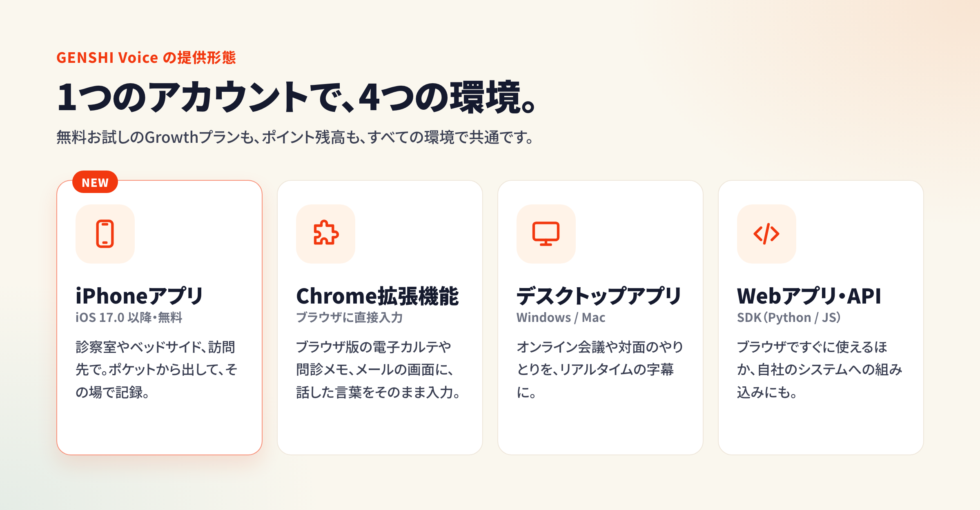Click the smartphone icon in the iPhone card

[105, 234]
